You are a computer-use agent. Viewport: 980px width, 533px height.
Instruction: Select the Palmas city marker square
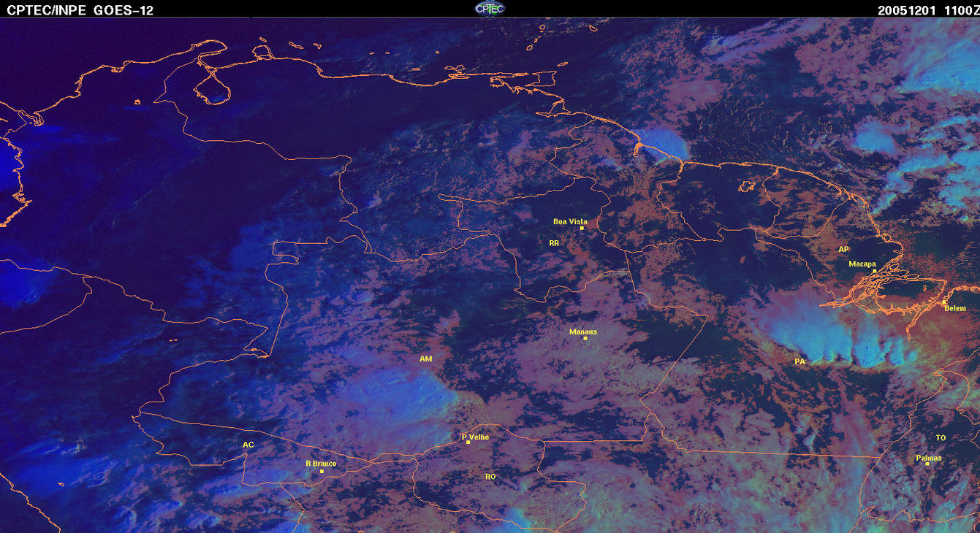927,464
